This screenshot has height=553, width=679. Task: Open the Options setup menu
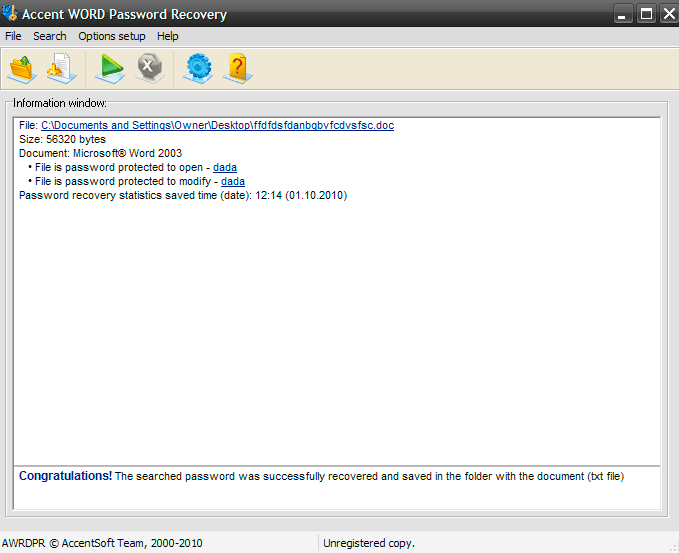point(112,36)
